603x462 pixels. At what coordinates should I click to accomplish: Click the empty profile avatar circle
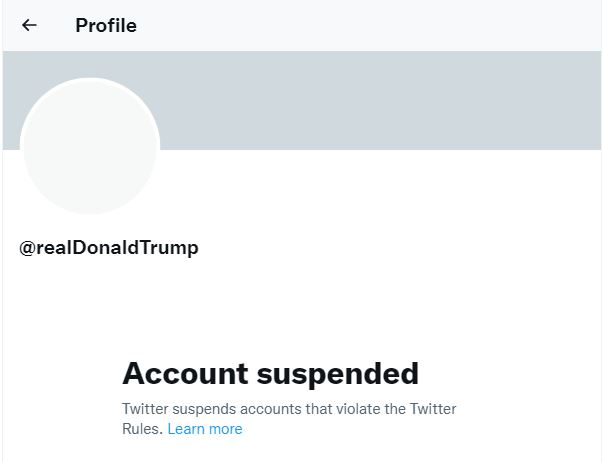coord(90,146)
